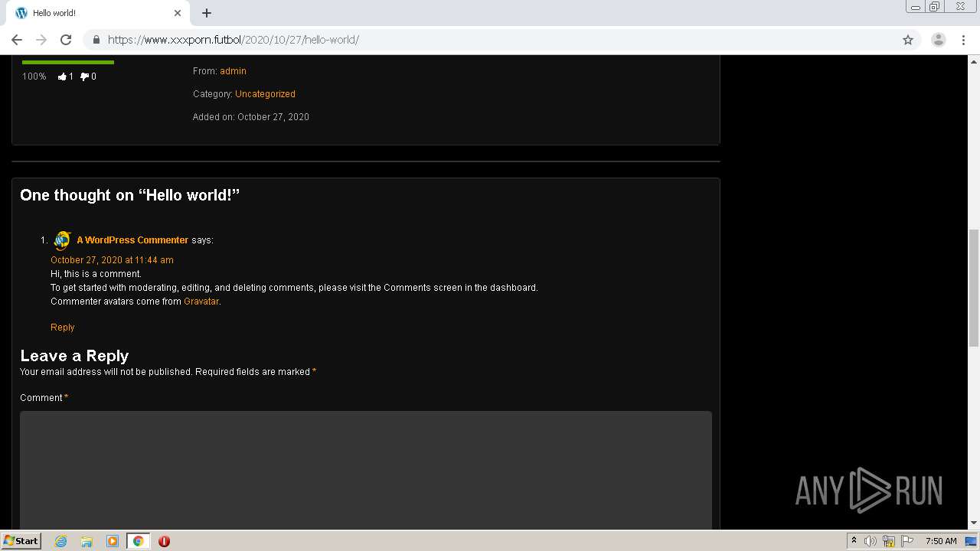The image size is (980, 551).
Task: Open the Gravatar link
Action: 201,302
